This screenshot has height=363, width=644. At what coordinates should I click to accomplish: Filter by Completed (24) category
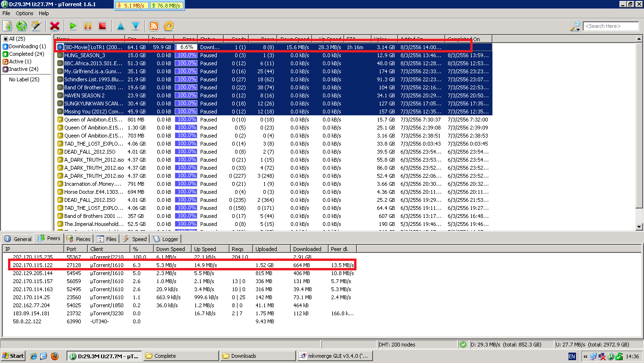(x=23, y=54)
